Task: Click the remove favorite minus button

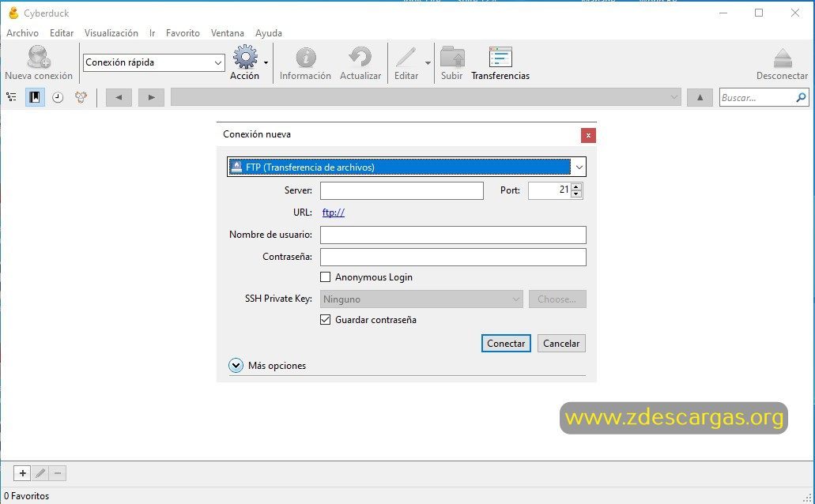Action: tap(58, 473)
